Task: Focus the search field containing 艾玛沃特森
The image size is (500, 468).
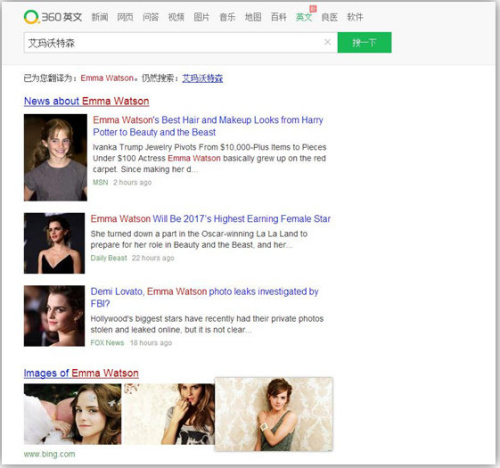Action: [173, 43]
